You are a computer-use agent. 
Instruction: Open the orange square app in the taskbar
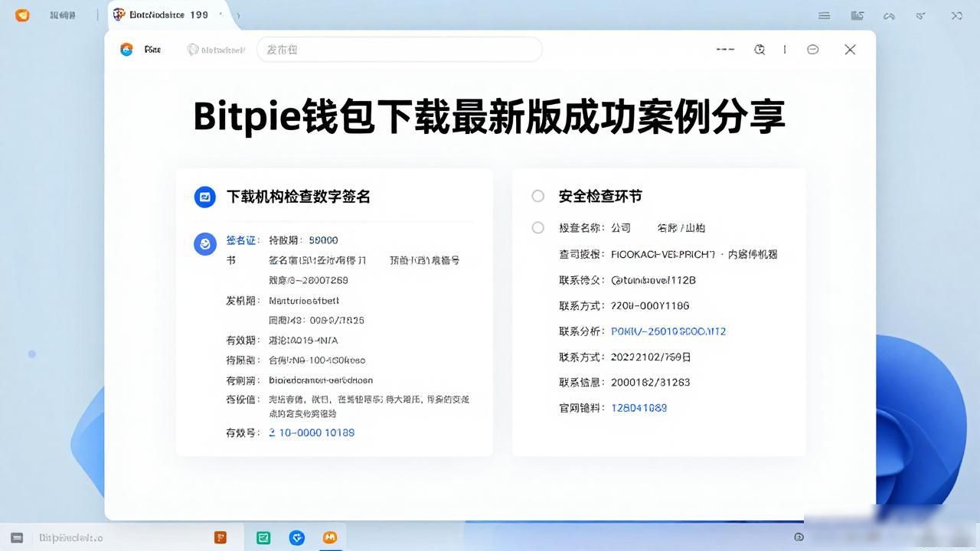tap(220, 537)
